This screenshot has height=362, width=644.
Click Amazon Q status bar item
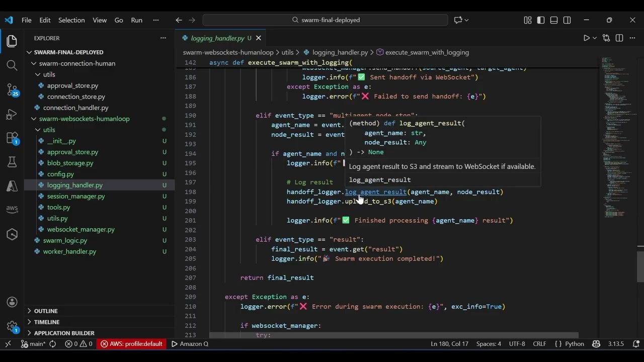[x=190, y=344]
